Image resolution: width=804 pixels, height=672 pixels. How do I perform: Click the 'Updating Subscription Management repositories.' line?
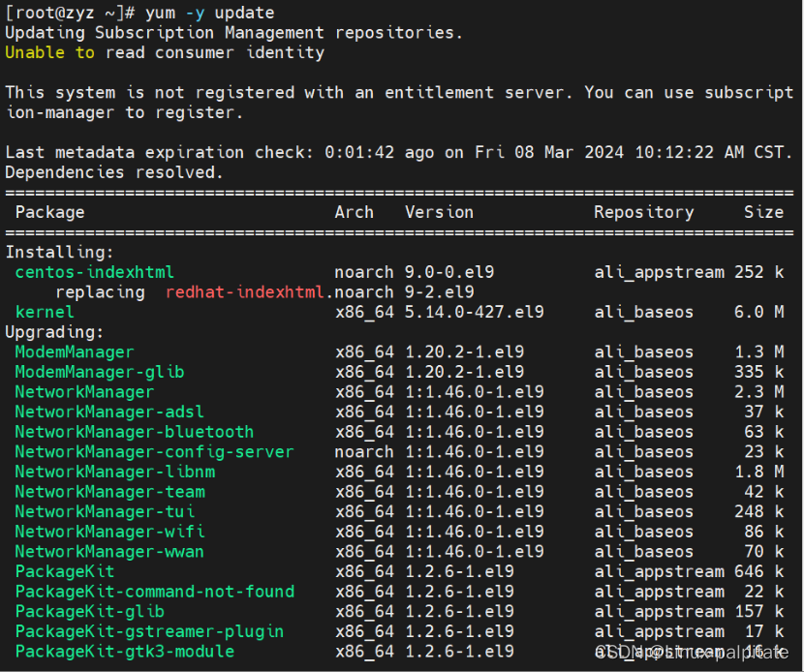(x=233, y=33)
